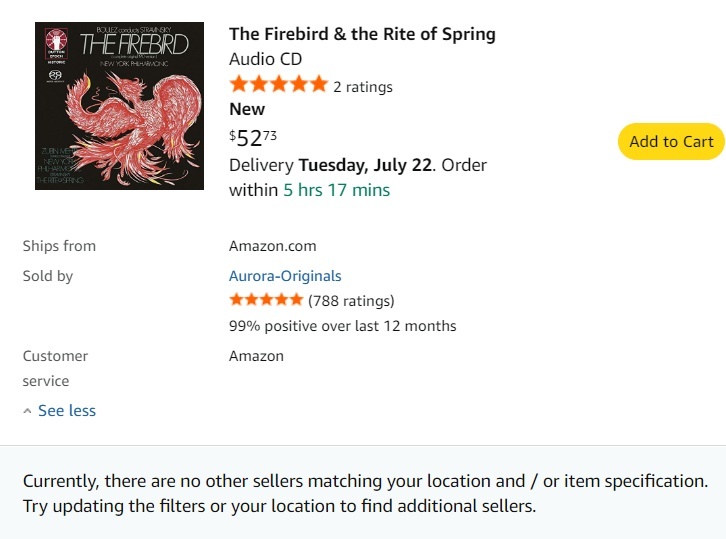Open the Aurora-Originals seller link
The width and height of the screenshot is (726, 539).
click(285, 276)
